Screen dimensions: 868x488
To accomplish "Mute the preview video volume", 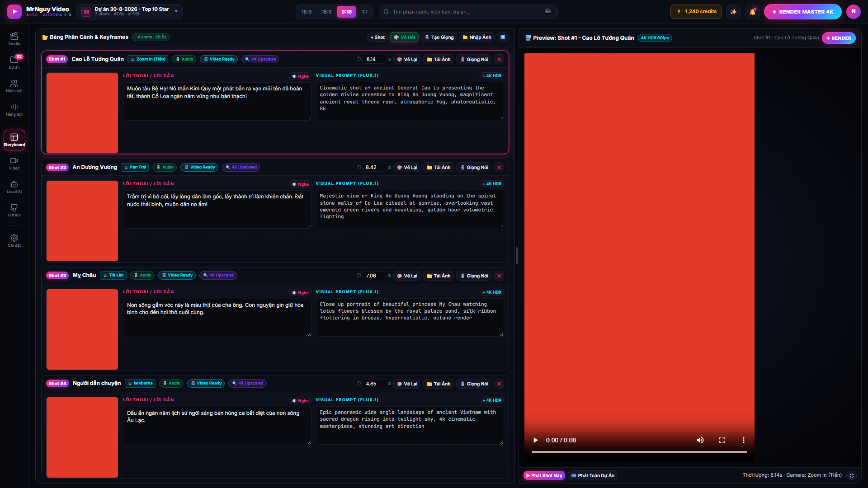I will (x=700, y=440).
